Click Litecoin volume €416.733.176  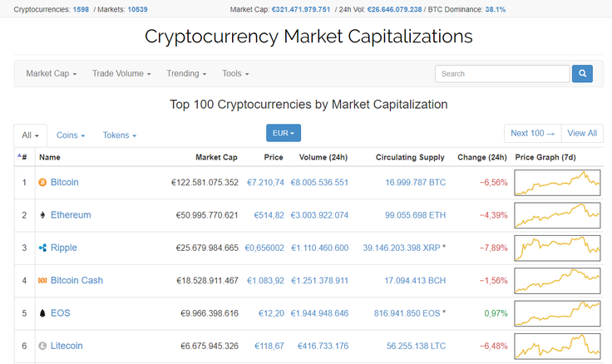[x=323, y=346]
